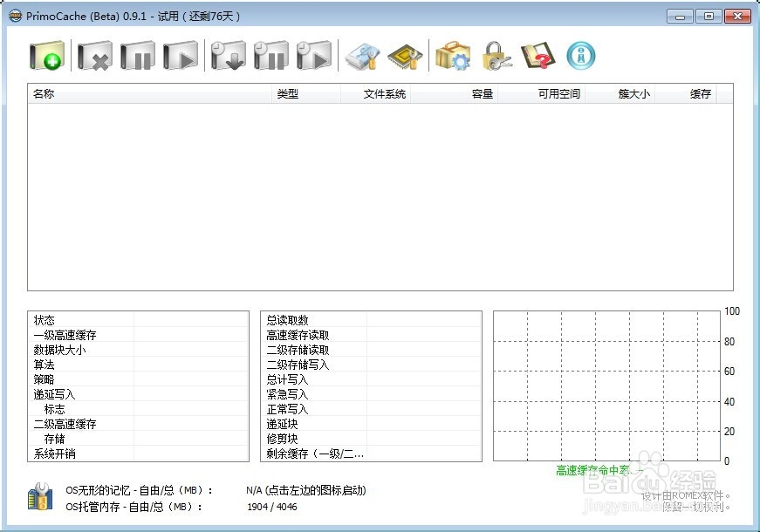Select the 标志 row
760x532 pixels.
click(x=138, y=409)
